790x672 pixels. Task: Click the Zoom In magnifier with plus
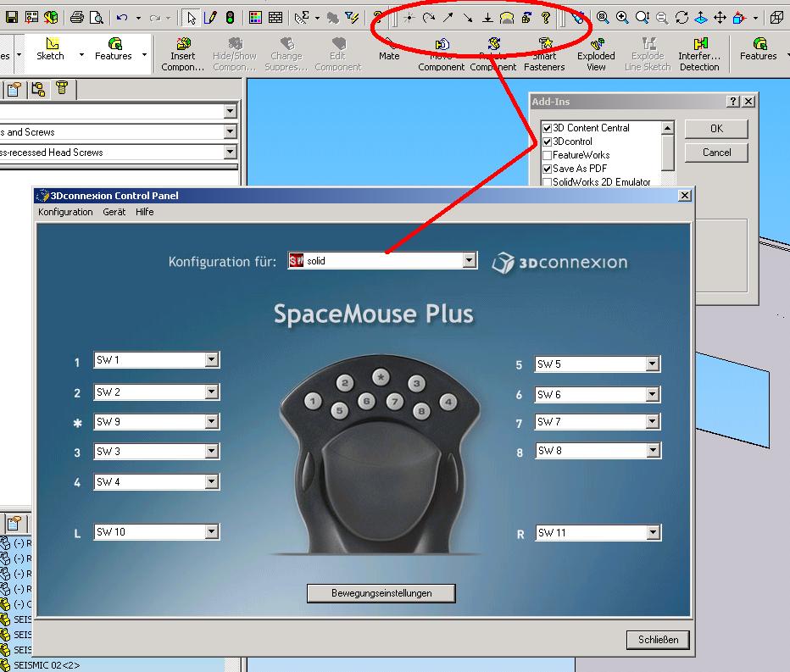[x=622, y=18]
